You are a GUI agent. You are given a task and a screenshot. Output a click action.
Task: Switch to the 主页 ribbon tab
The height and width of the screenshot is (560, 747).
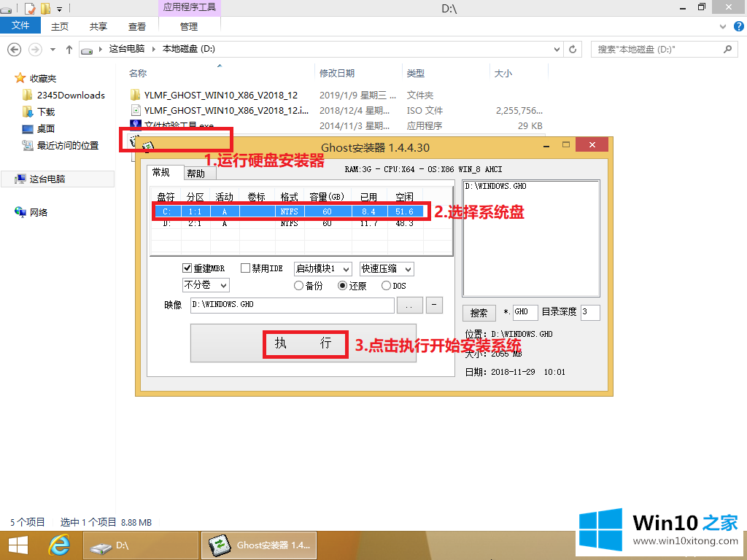(x=60, y=27)
